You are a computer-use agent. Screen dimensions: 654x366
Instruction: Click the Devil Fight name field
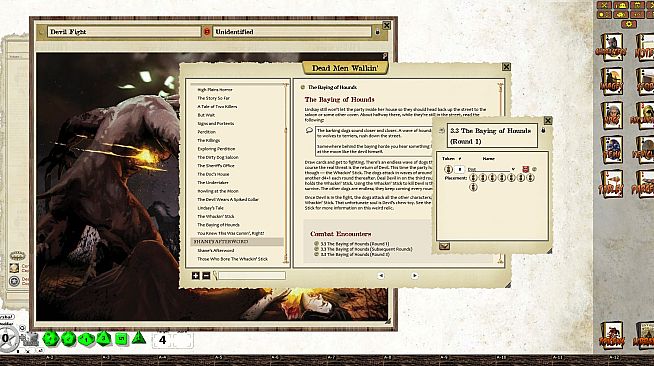click(x=124, y=32)
